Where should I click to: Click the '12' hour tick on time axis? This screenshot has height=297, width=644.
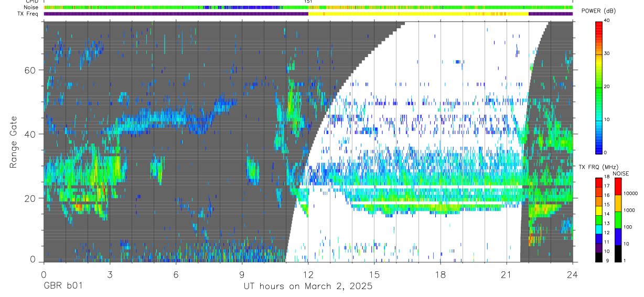(308, 274)
